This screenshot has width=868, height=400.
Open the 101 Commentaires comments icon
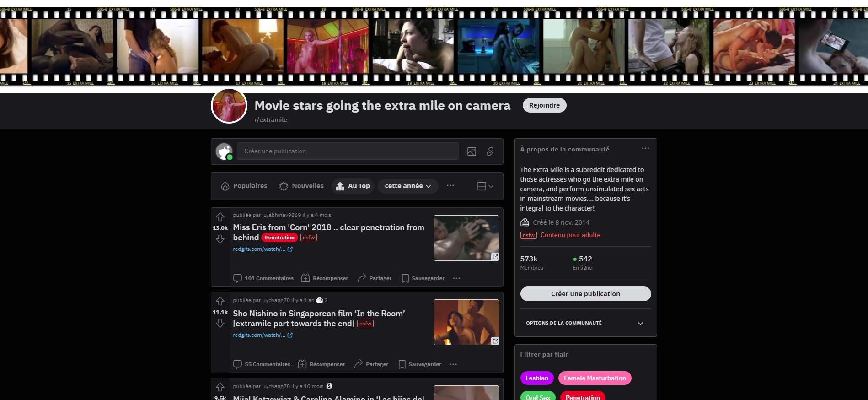237,278
